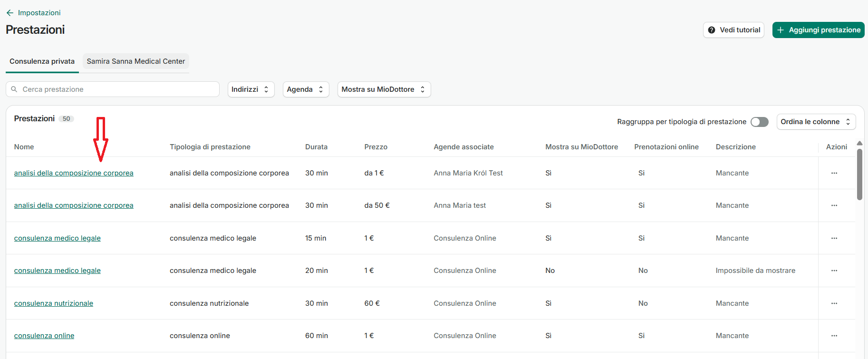Click the Agende associate column header
Viewport: 868px width, 359px height.
pyautogui.click(x=464, y=147)
